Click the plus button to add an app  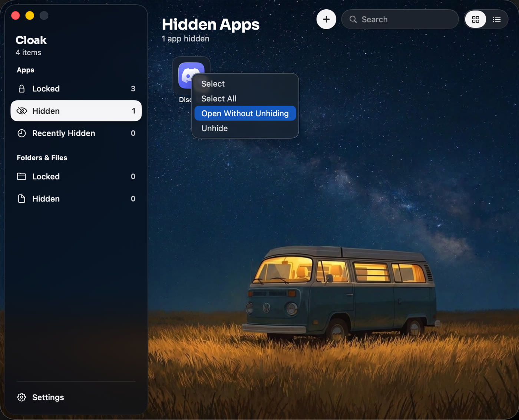(x=326, y=19)
